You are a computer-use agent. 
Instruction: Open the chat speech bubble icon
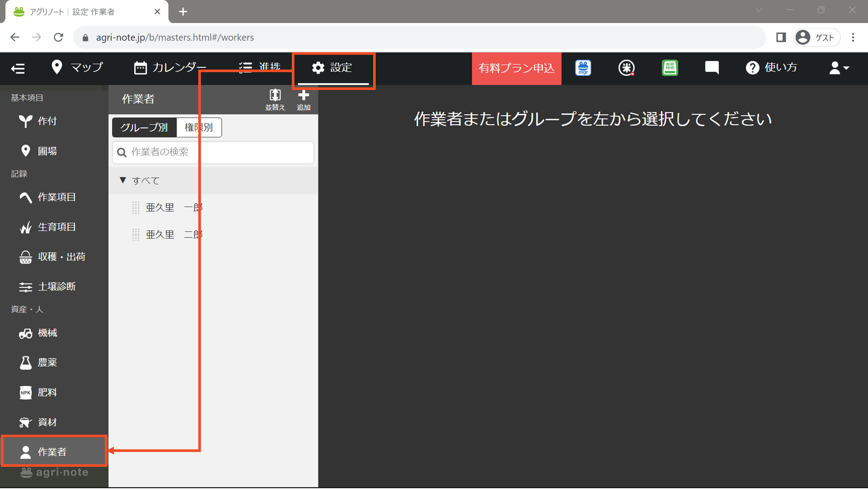tap(712, 67)
